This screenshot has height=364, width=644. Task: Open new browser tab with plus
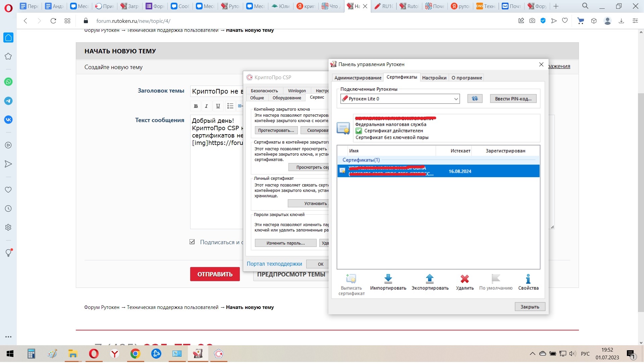556,6
